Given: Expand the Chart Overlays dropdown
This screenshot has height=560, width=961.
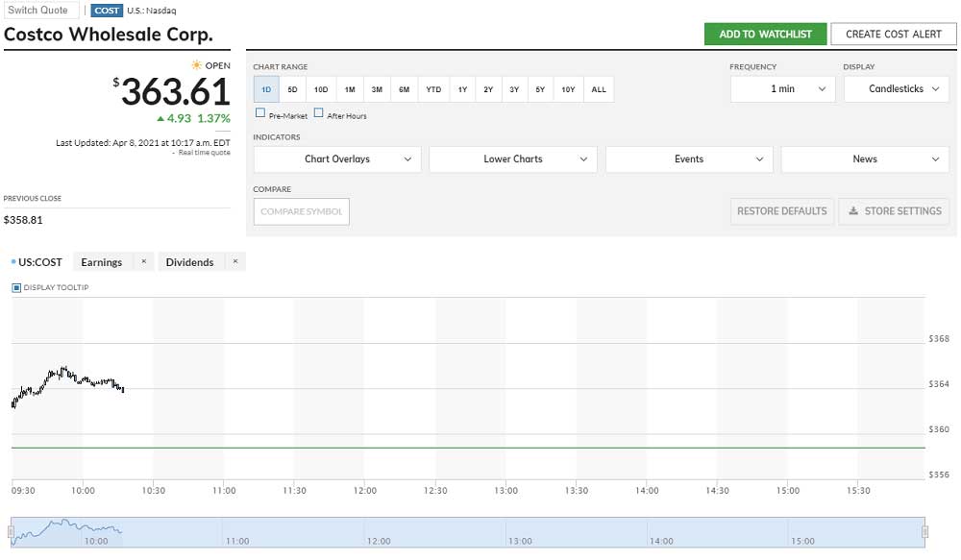Looking at the screenshot, I should click(x=337, y=159).
